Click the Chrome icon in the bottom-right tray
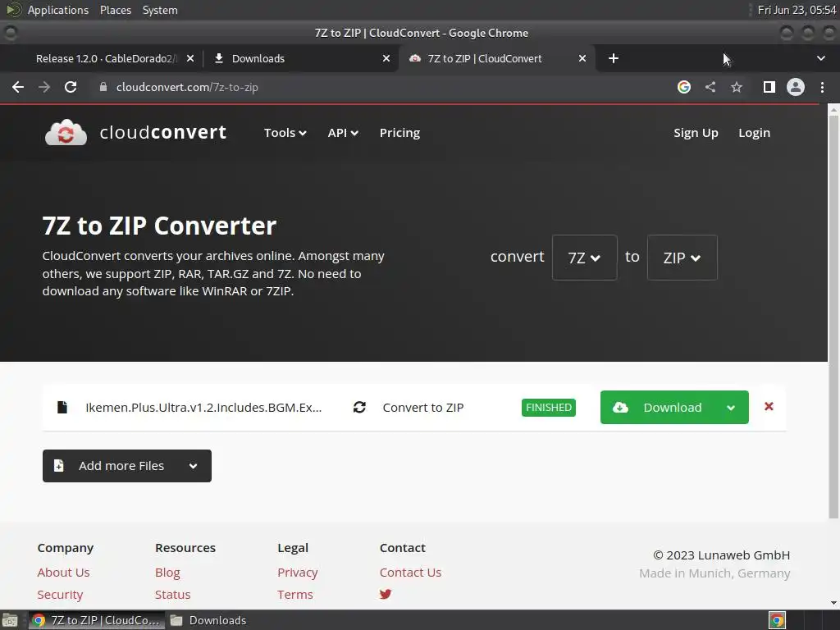Viewport: 840px width, 630px height. tap(778, 620)
